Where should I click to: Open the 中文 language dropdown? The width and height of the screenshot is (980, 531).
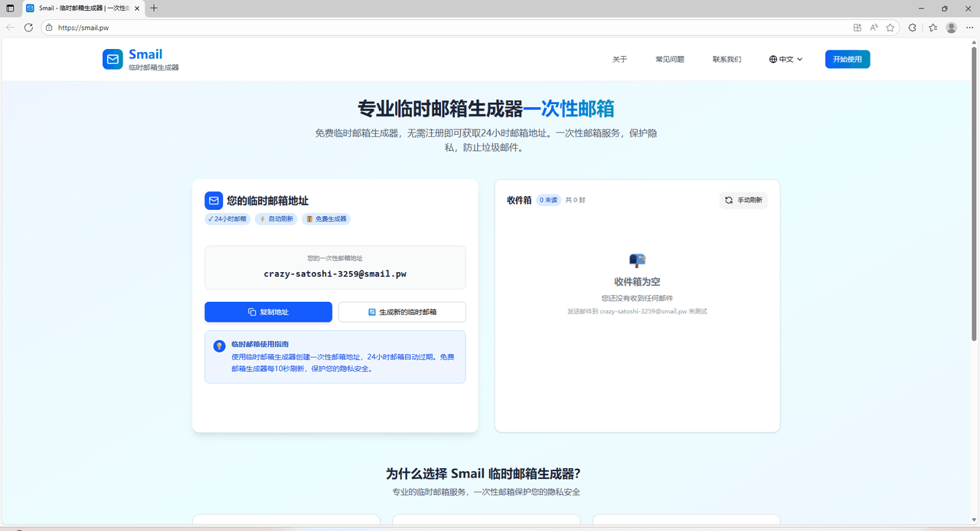(x=786, y=59)
